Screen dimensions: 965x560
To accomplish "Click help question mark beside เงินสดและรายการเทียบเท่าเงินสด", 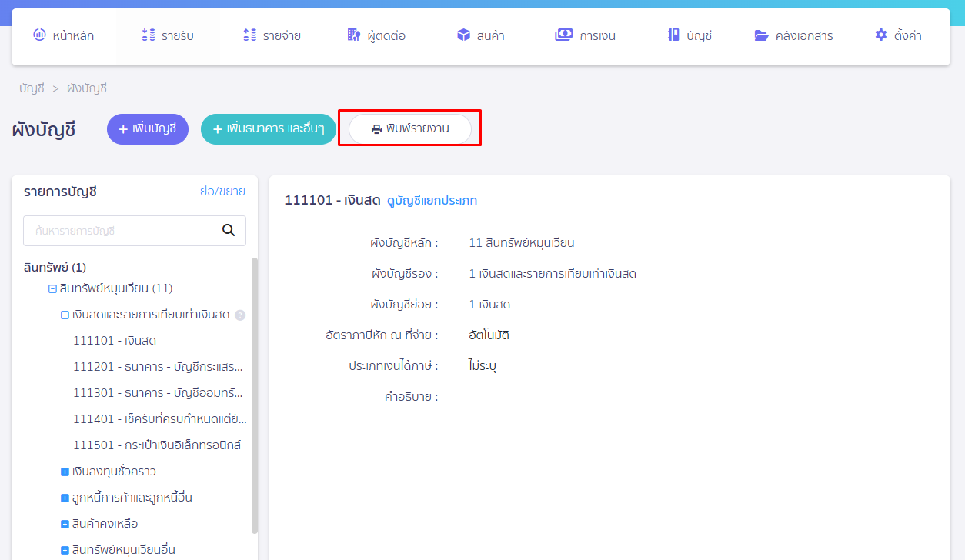I will coord(240,315).
